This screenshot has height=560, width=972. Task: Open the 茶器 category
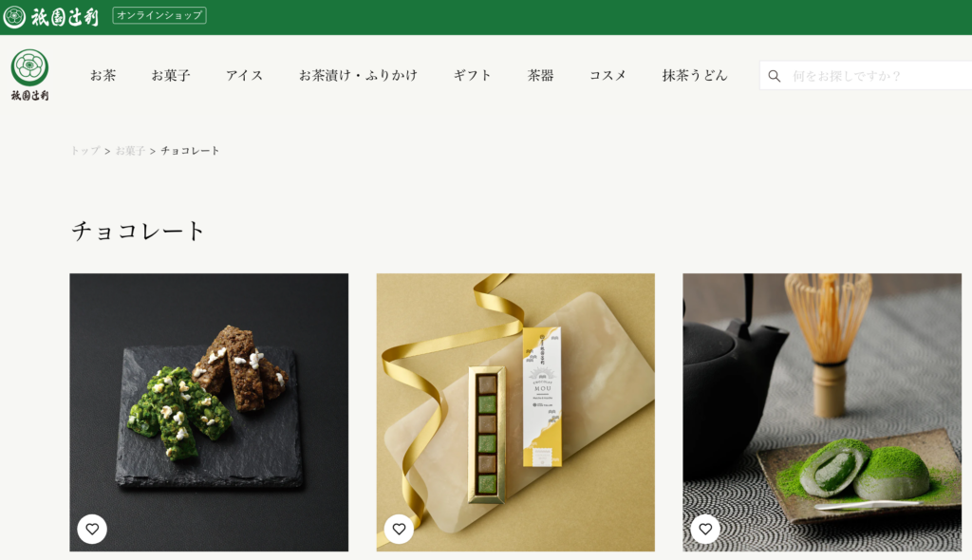pyautogui.click(x=540, y=76)
